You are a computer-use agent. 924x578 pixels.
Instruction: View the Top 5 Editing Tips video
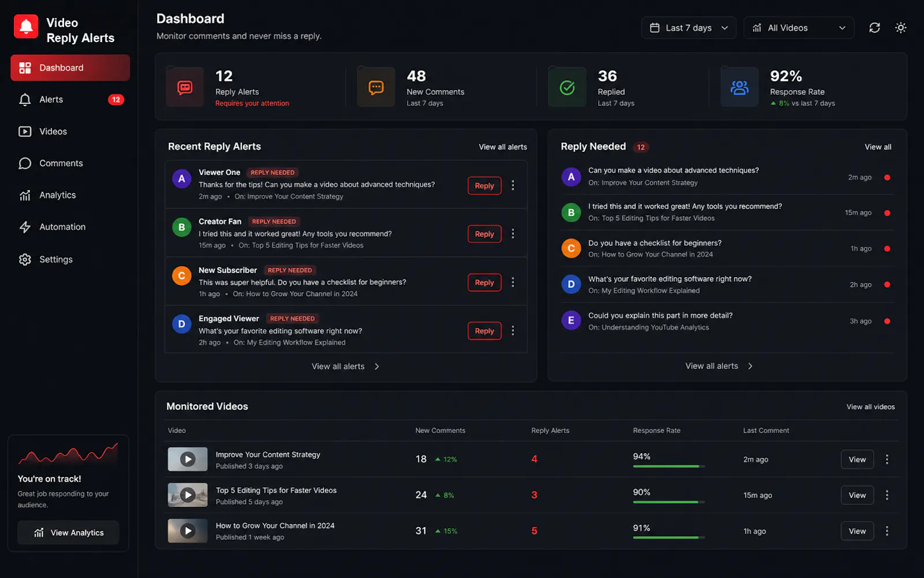point(857,495)
